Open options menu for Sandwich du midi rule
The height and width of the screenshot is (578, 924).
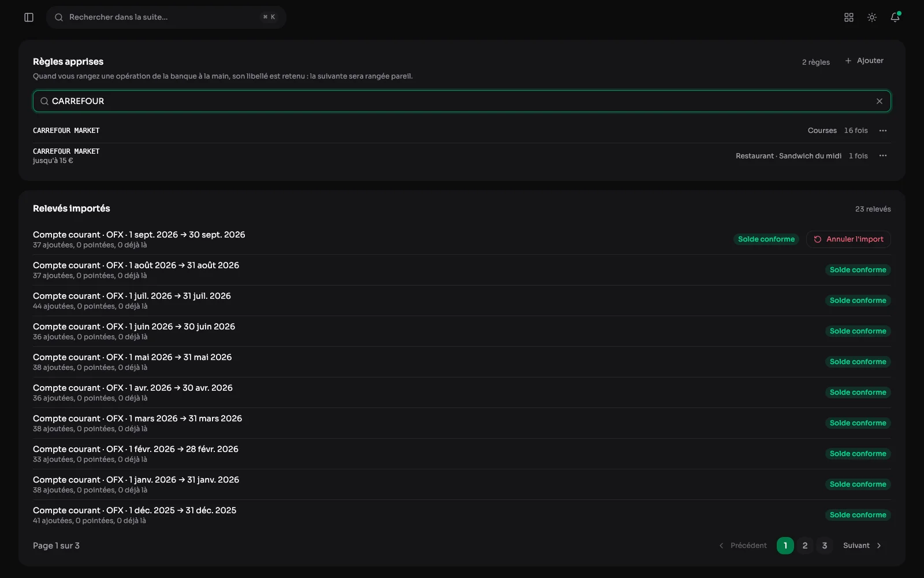coord(883,155)
